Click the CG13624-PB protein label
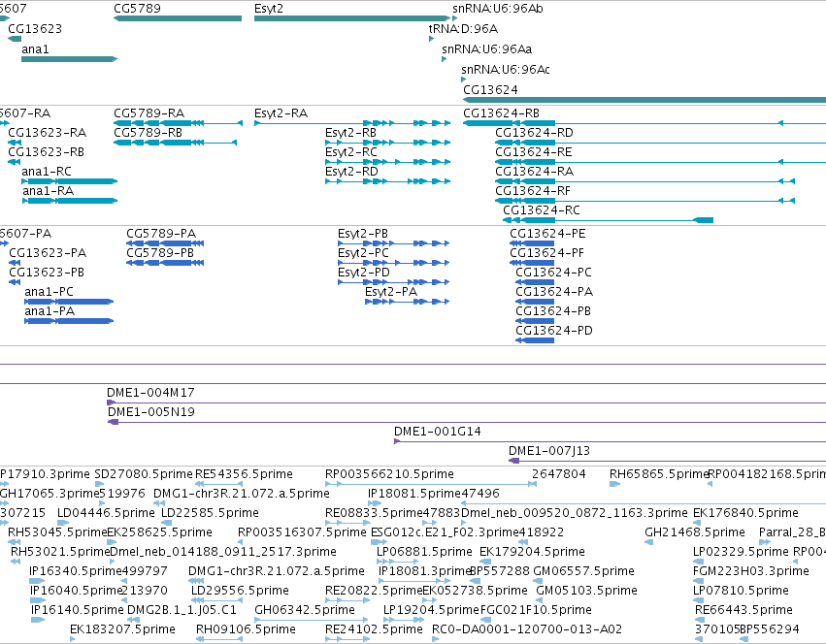The image size is (826, 644). 553,311
